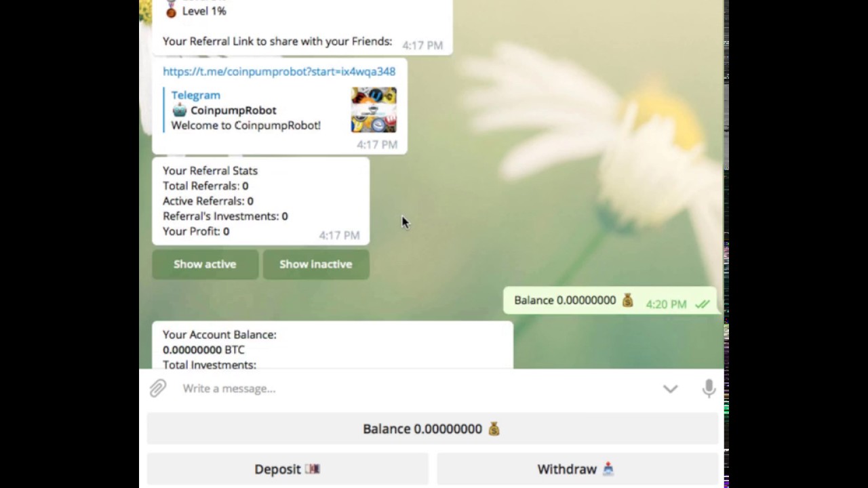This screenshot has height=488, width=868.
Task: Click the Welcome to CoinpumpRobot! preview text
Action: tap(245, 125)
